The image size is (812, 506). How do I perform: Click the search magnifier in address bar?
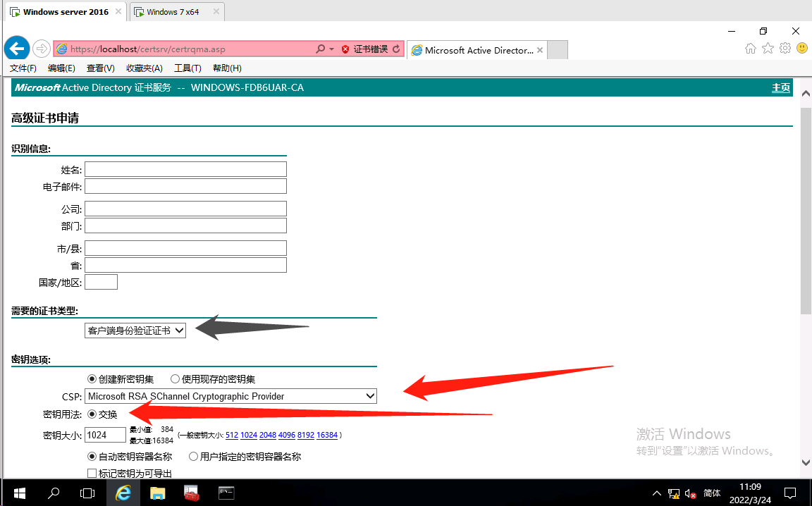coord(320,49)
